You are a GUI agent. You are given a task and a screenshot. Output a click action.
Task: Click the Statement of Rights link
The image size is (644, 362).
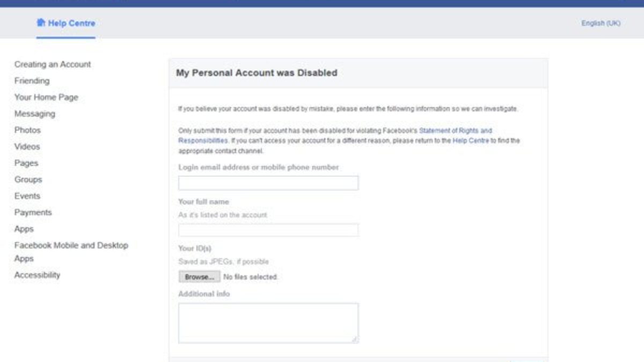455,131
